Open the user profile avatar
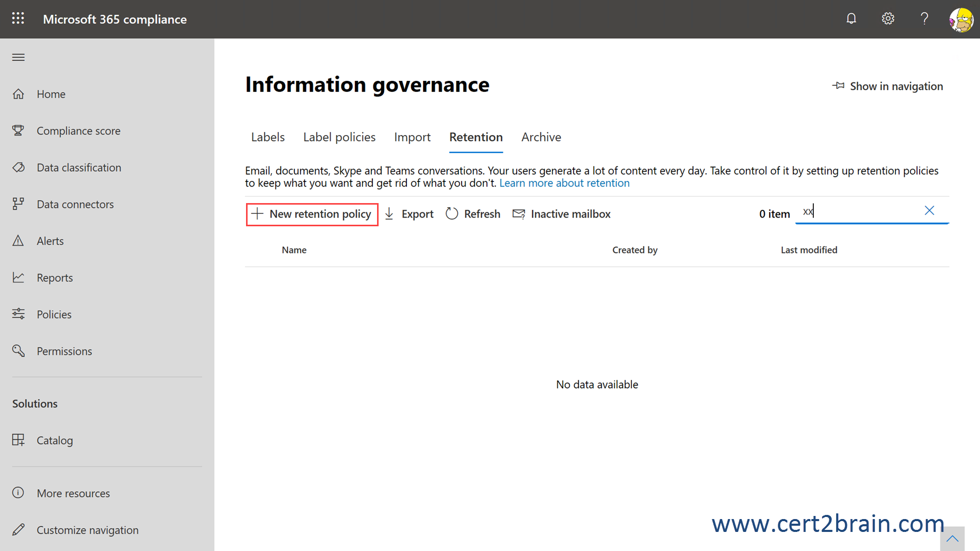 tap(961, 20)
